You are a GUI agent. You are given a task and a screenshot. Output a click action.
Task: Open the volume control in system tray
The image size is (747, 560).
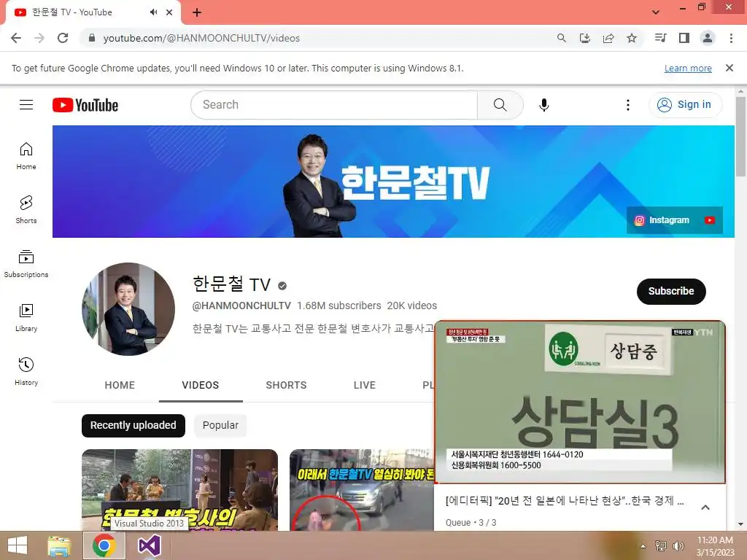click(678, 545)
